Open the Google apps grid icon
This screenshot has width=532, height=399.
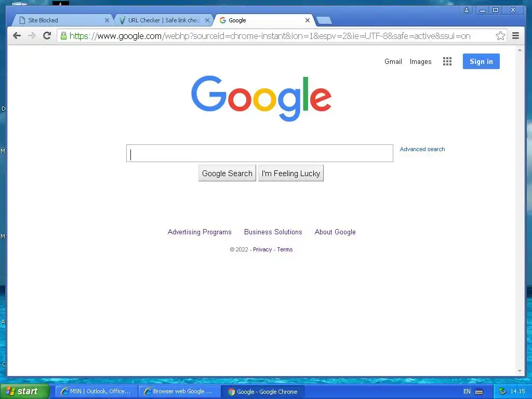(x=447, y=61)
